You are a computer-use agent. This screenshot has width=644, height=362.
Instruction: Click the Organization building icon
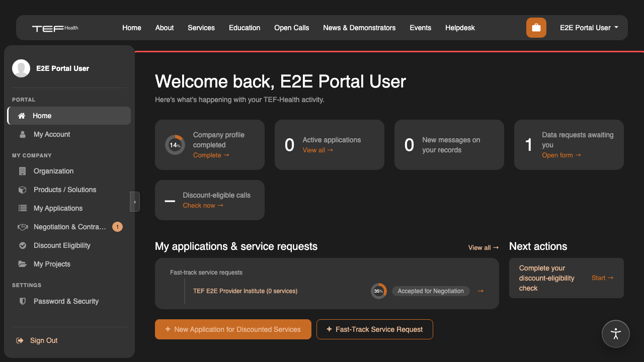22,171
